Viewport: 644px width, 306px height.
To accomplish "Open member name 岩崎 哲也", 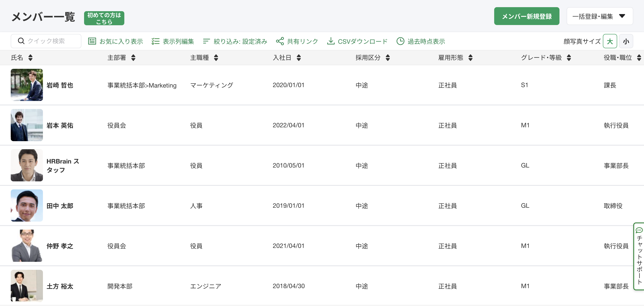I will [60, 85].
